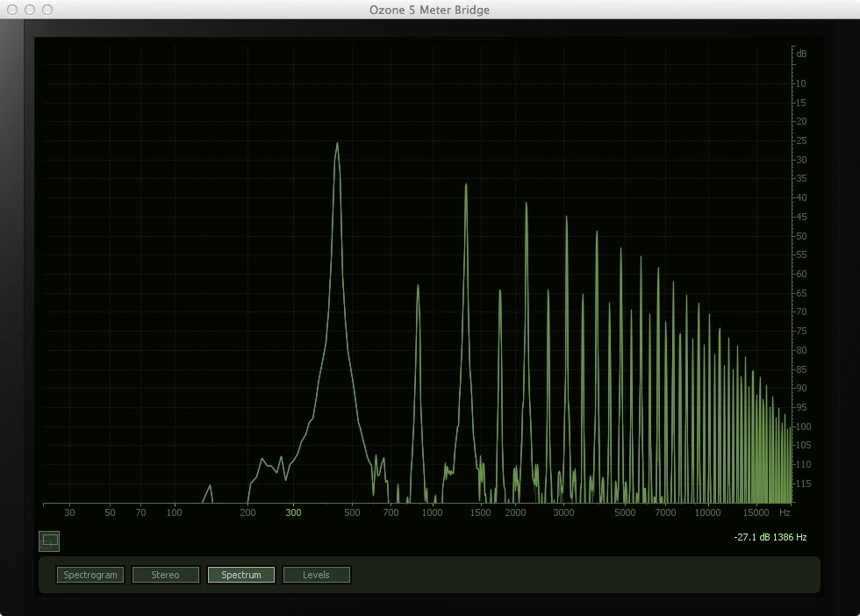Close the Meter Bridge window
This screenshot has height=616, width=860.
click(x=12, y=10)
